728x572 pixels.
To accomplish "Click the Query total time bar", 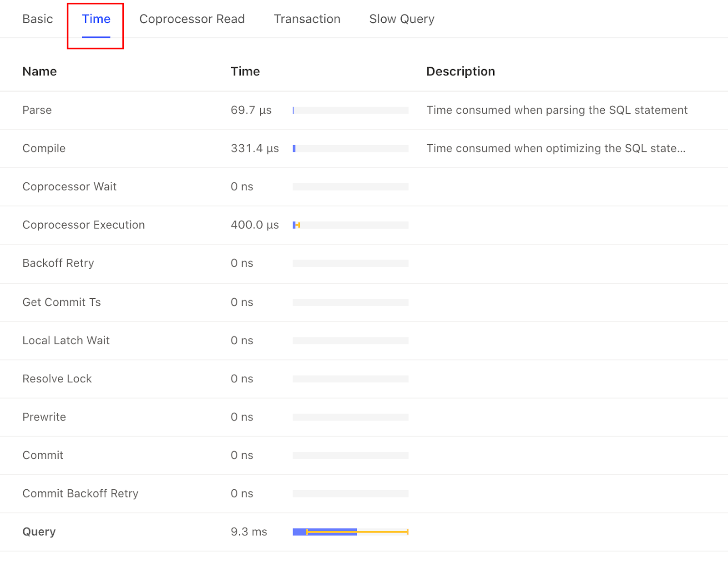I will [350, 532].
